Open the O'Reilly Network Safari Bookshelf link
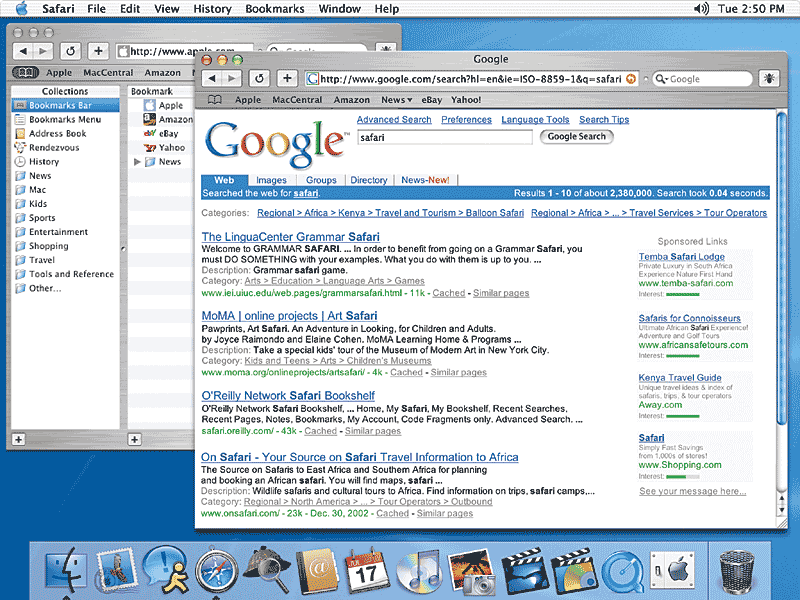This screenshot has width=800, height=600. (x=288, y=396)
